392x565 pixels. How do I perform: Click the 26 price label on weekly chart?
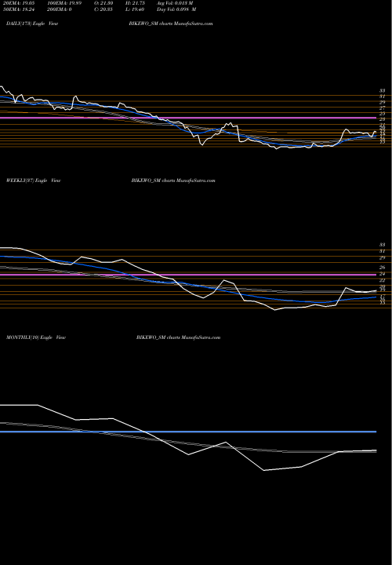point(383,268)
